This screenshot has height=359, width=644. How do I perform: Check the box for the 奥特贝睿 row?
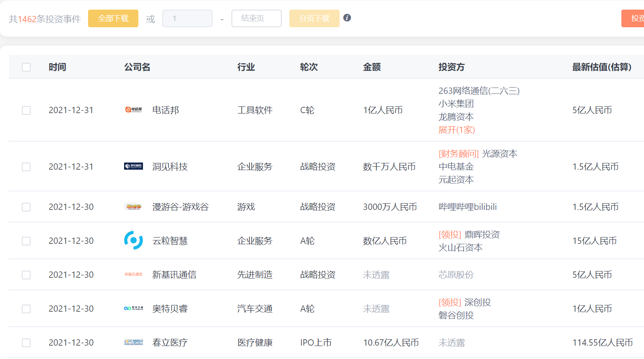(x=26, y=309)
